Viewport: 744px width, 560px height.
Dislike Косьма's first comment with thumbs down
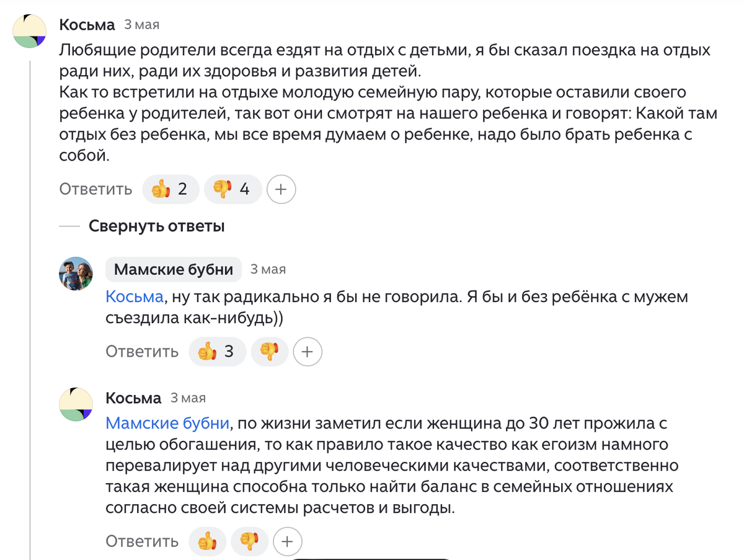(232, 189)
